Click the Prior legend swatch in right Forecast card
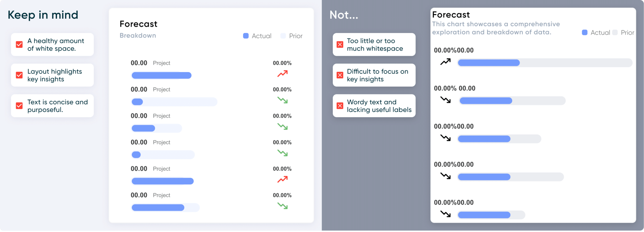This screenshot has height=232, width=644. 615,32
